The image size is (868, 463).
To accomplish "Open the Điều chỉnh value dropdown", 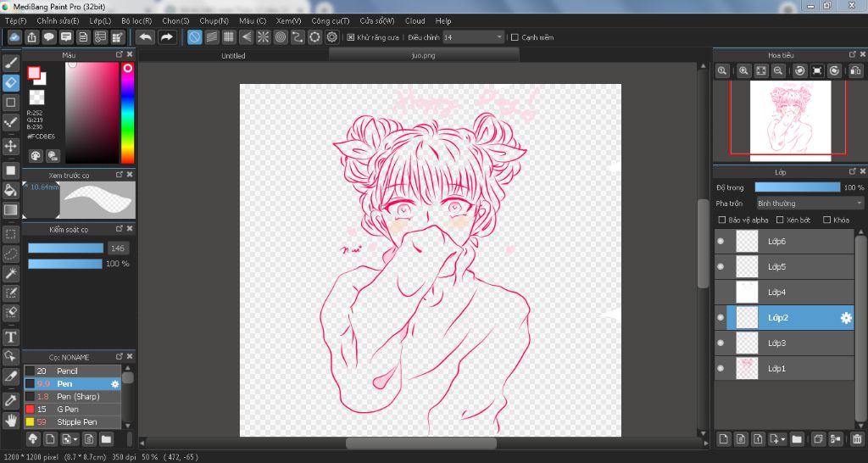I will click(x=473, y=37).
